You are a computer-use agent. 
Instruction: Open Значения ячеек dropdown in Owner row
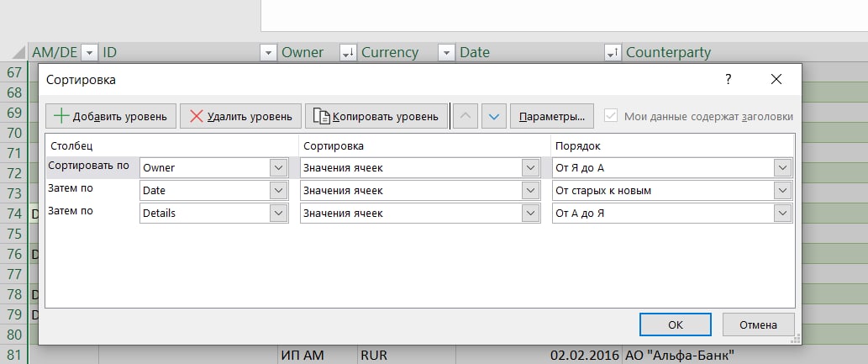531,168
